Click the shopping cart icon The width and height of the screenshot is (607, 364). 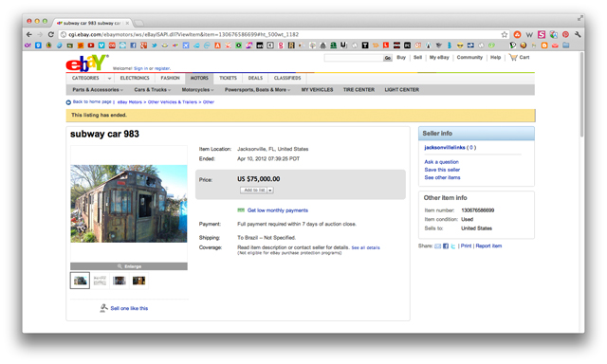click(513, 57)
